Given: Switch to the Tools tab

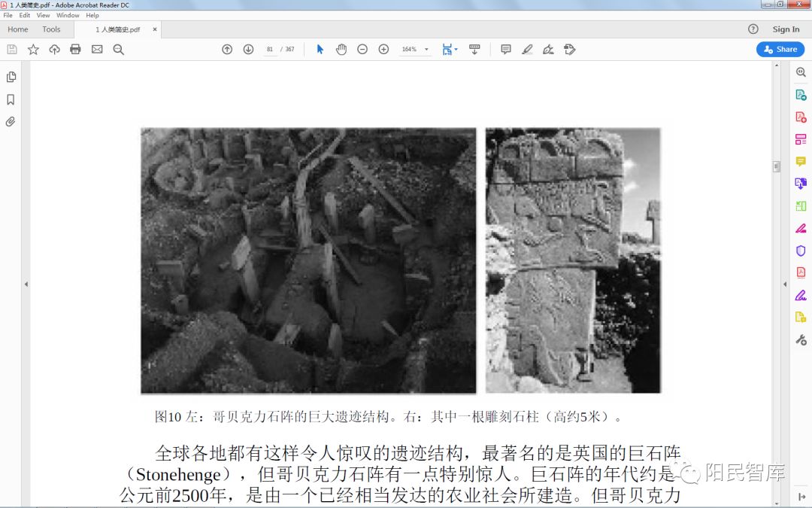Looking at the screenshot, I should click(x=51, y=29).
